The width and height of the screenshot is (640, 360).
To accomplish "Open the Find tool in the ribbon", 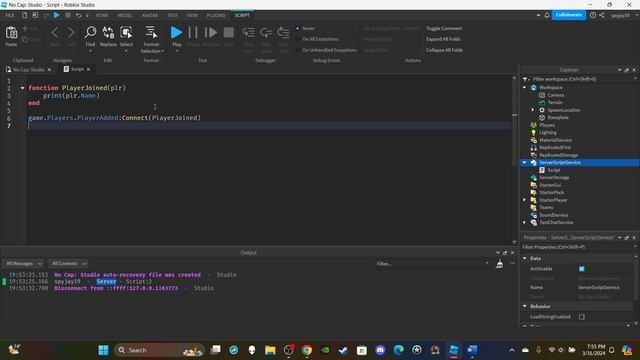I will [x=90, y=33].
